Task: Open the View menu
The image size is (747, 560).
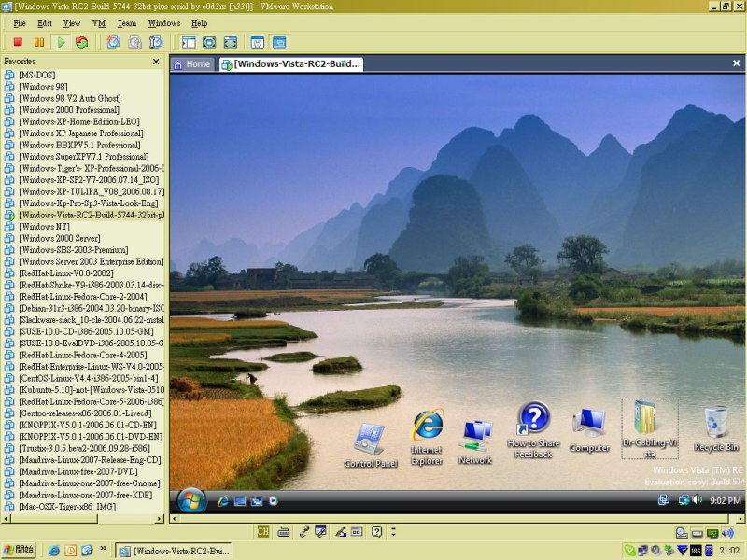Action: click(x=72, y=23)
